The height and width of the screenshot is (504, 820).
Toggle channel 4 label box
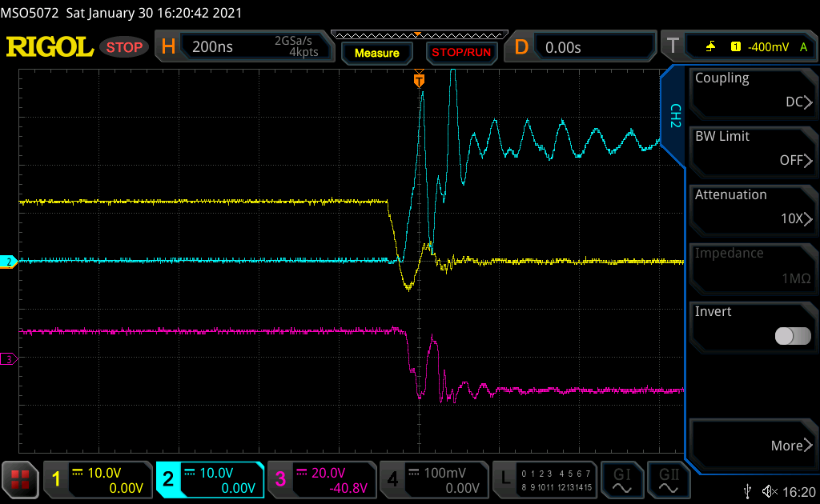(392, 479)
